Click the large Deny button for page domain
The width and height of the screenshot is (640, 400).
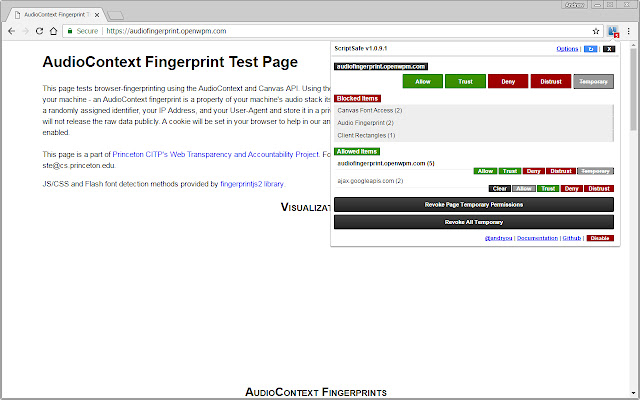coord(508,81)
